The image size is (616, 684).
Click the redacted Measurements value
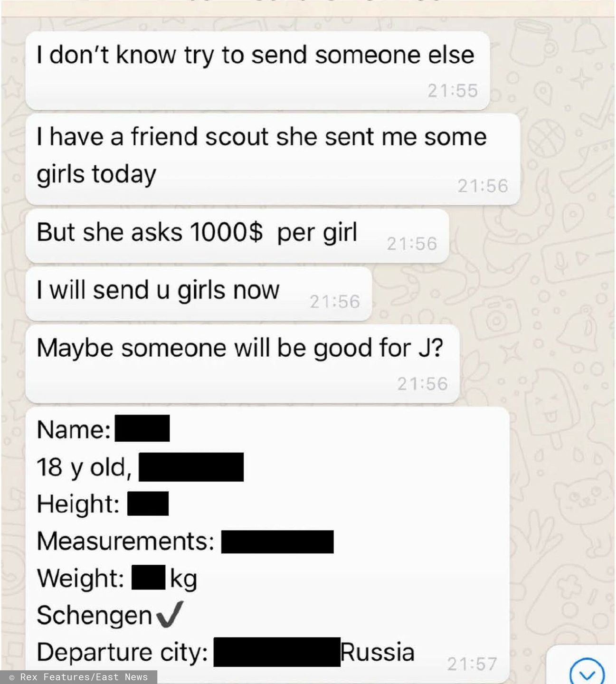(x=277, y=542)
